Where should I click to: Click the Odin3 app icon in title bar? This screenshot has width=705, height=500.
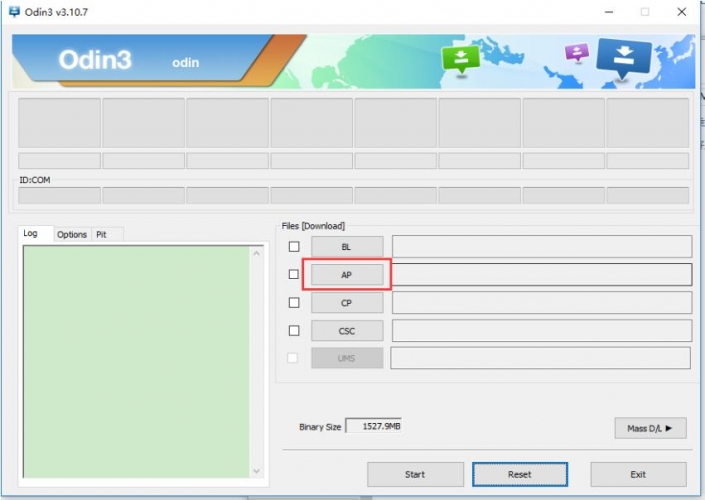coord(14,11)
